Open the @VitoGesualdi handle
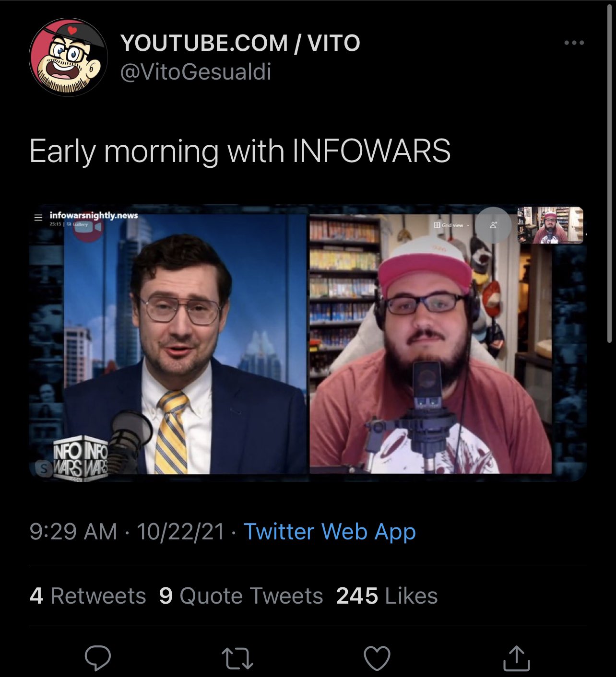Image resolution: width=616 pixels, height=677 pixels. [196, 72]
